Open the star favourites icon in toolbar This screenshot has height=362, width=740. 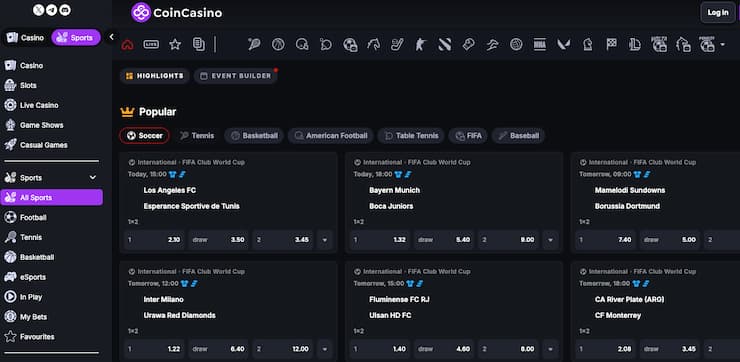click(175, 44)
